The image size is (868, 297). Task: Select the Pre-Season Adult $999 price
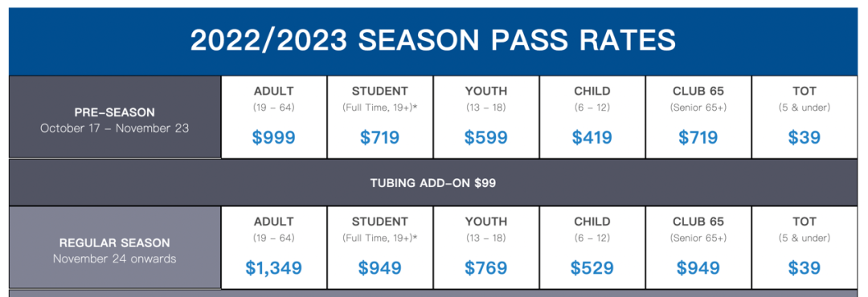click(x=273, y=138)
